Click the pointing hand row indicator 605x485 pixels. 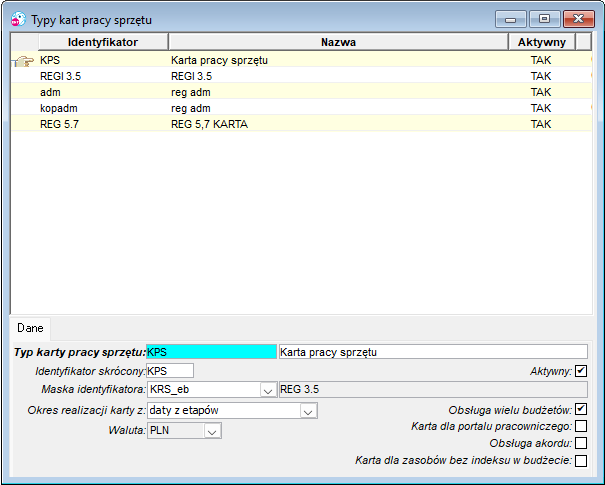coord(24,61)
